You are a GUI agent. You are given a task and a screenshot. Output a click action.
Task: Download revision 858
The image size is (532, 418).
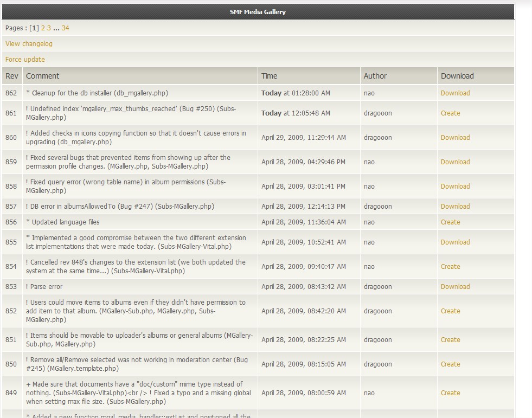[456, 187]
